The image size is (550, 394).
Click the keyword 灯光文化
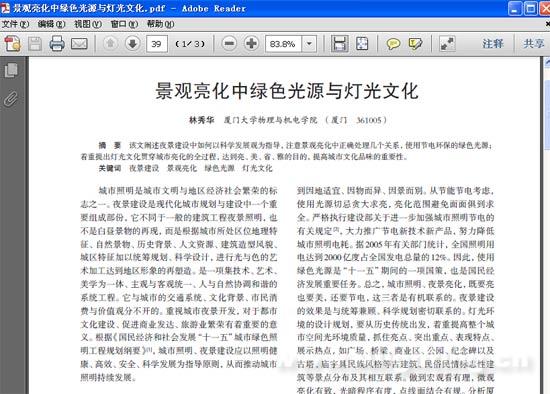coord(257,168)
